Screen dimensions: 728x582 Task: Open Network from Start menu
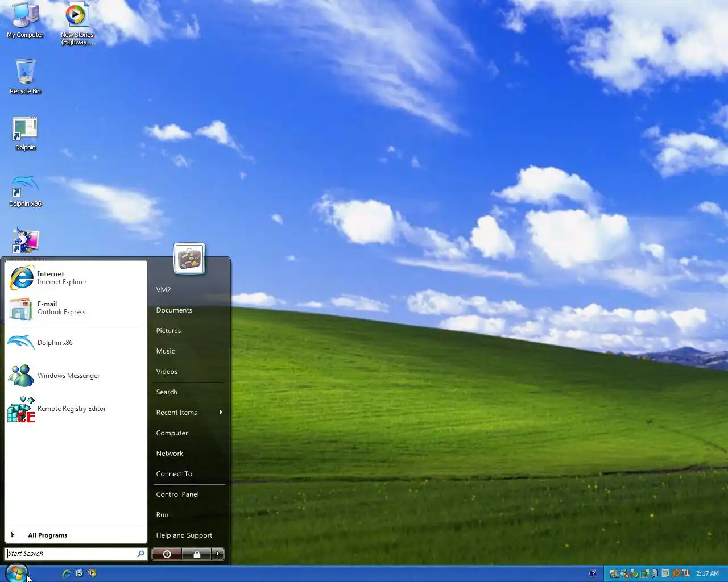tap(169, 454)
